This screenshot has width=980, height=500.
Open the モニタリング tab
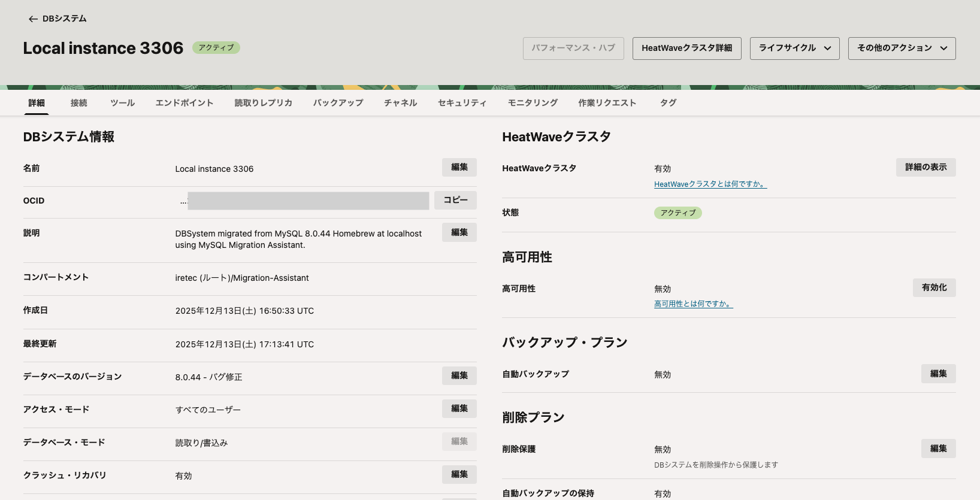coord(533,103)
